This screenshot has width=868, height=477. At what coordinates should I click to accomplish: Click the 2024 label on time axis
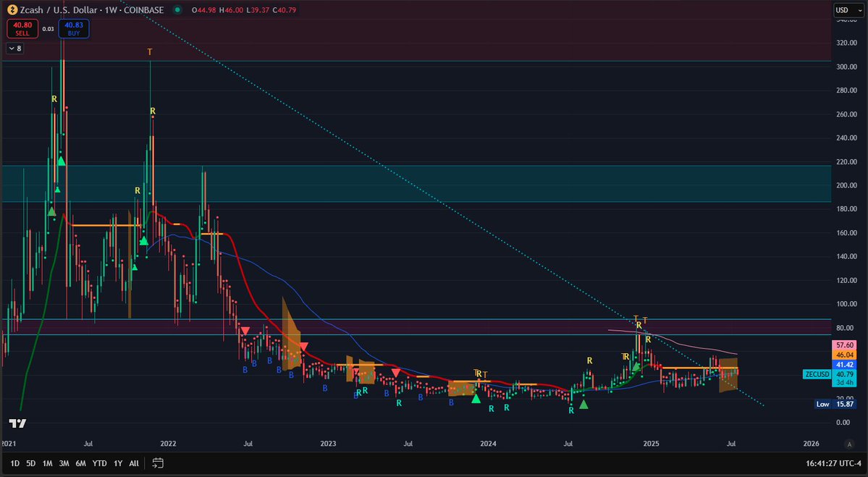tap(488, 444)
